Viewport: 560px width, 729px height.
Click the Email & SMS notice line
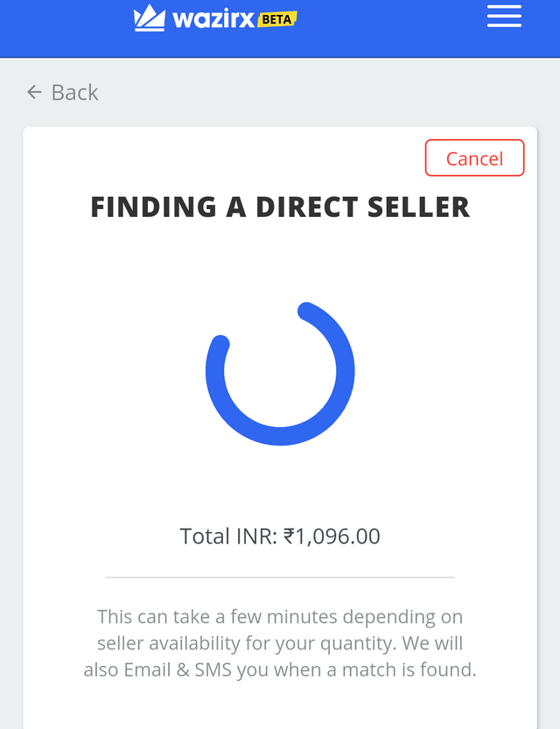[280, 670]
